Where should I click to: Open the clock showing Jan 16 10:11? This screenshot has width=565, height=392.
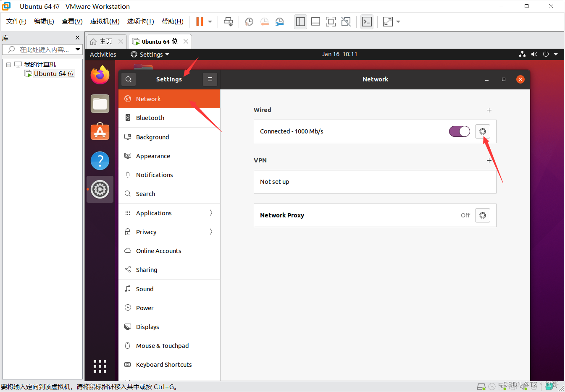click(339, 54)
